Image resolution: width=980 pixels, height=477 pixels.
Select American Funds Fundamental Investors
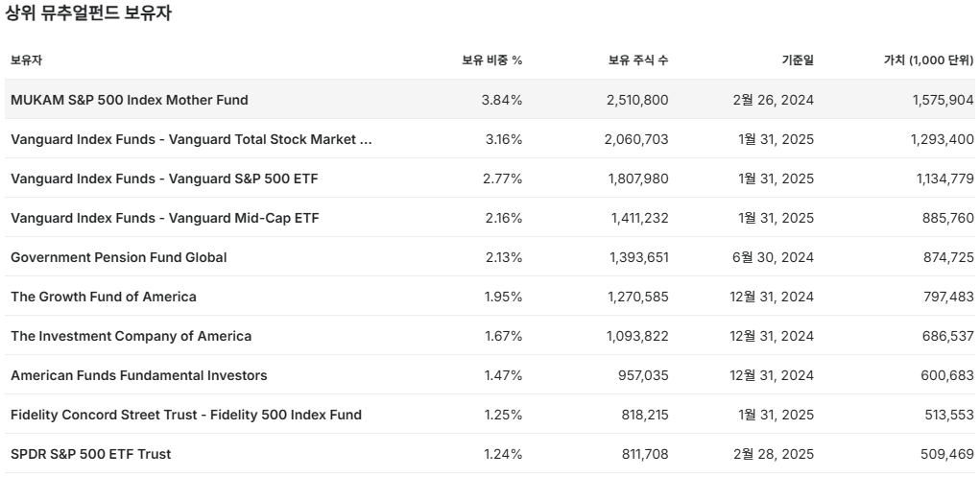(x=139, y=375)
